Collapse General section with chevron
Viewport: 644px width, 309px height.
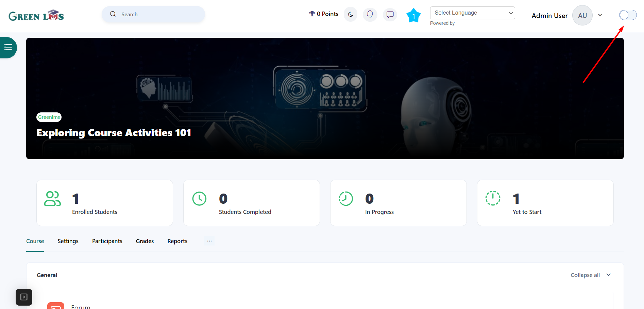[x=609, y=275]
